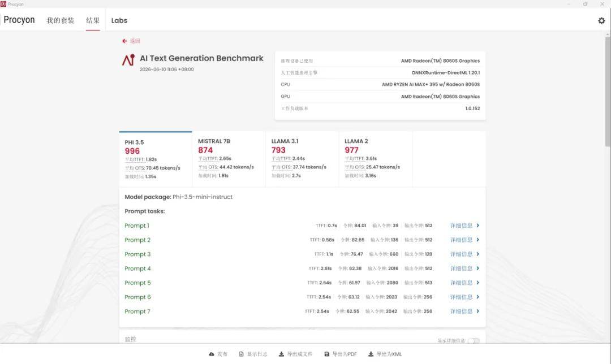Click Prompt 3 tokens rate 76.47

356,254
